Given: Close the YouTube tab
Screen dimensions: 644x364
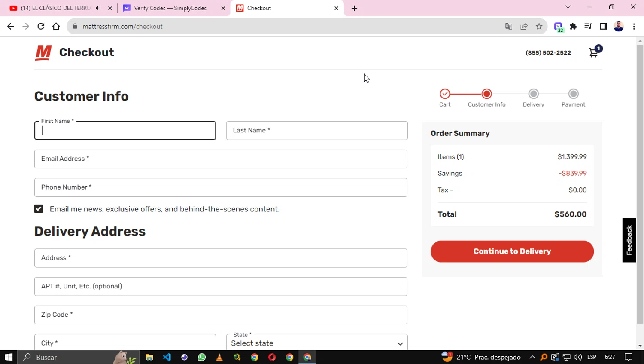Looking at the screenshot, I should (x=110, y=8).
